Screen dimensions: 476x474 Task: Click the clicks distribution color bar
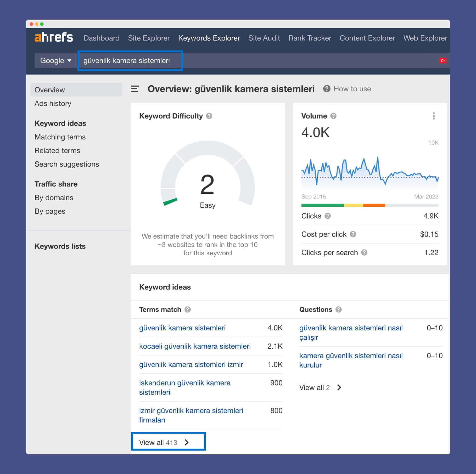[x=370, y=205]
